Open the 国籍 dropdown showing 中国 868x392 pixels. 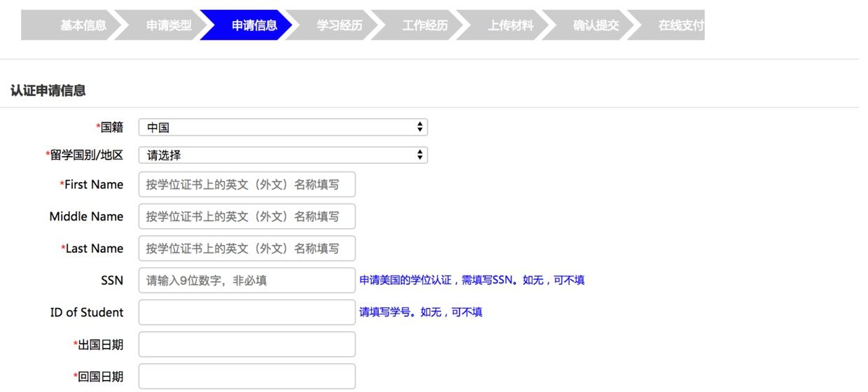tap(283, 127)
